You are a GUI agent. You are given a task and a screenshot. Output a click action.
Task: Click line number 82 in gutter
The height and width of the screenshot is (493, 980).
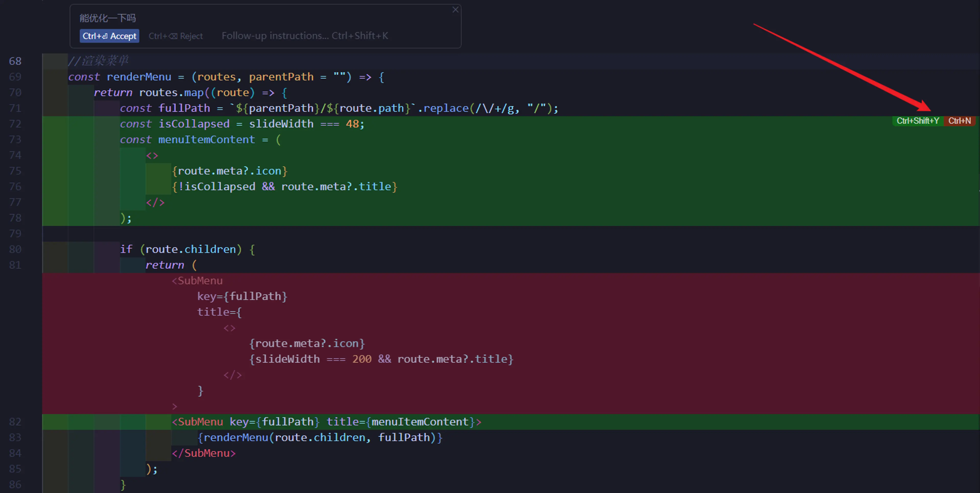(x=15, y=422)
